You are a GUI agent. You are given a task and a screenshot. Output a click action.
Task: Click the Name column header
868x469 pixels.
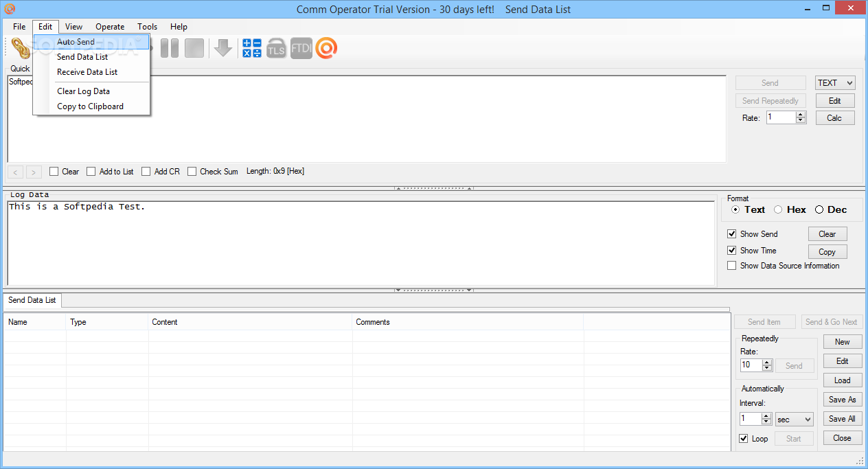35,322
